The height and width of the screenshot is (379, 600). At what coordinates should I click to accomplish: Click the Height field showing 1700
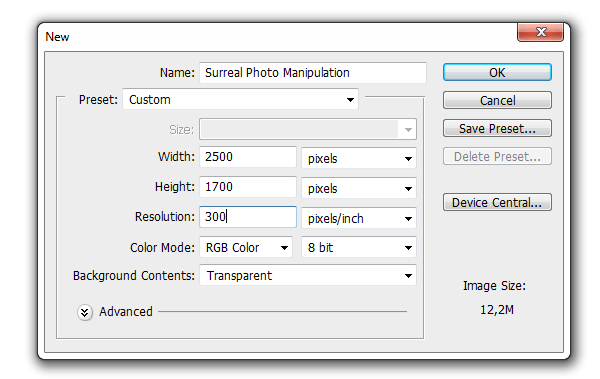click(248, 187)
